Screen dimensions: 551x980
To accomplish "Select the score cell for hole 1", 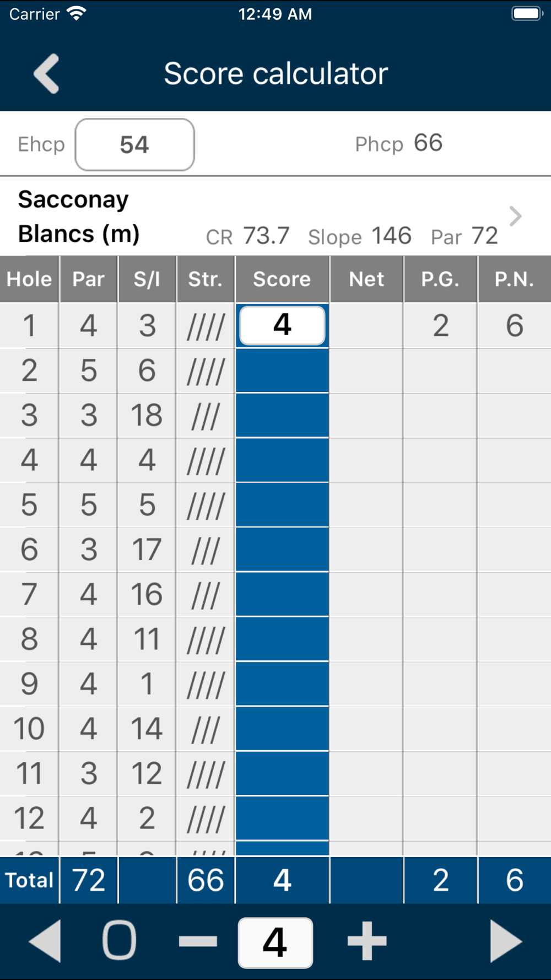I will tap(282, 325).
